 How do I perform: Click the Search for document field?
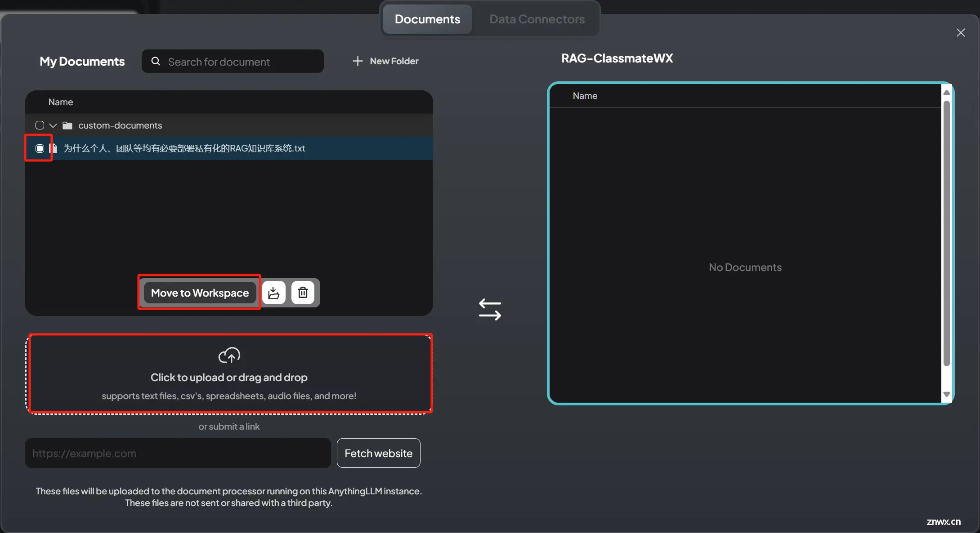point(233,61)
